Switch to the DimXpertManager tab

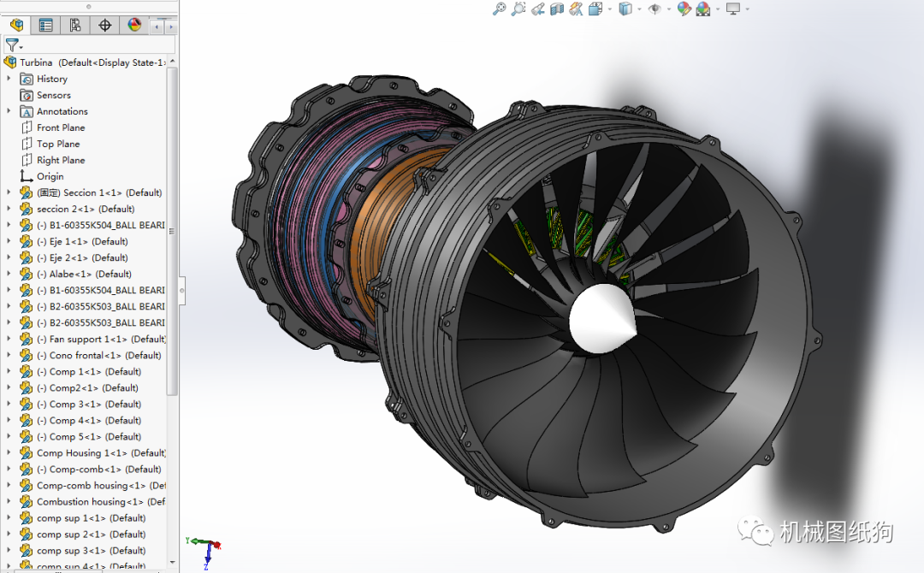click(x=105, y=26)
